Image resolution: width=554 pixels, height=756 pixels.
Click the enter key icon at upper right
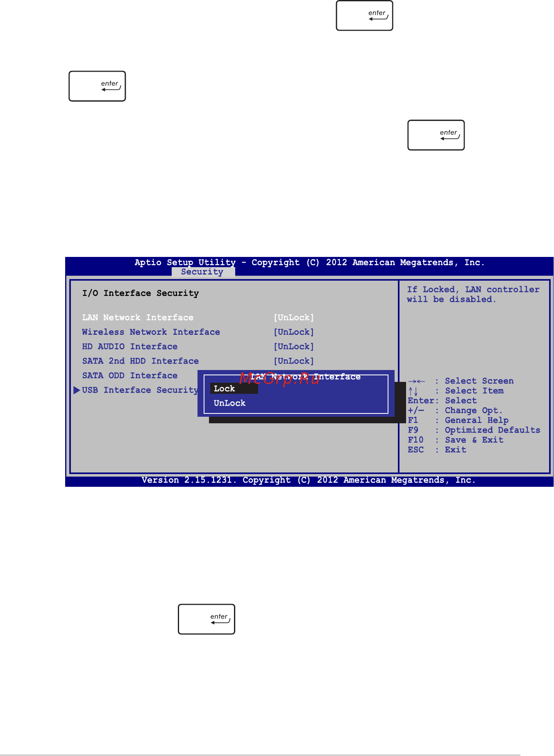point(436,135)
